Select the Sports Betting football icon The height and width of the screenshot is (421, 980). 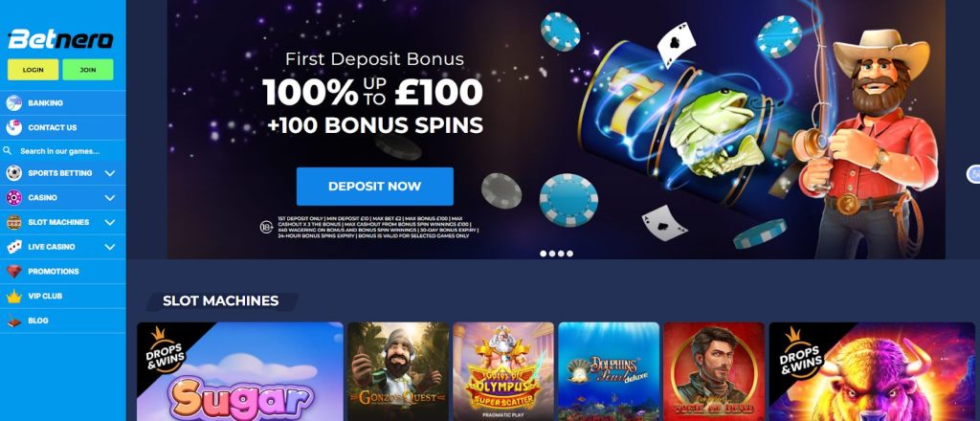click(x=13, y=173)
